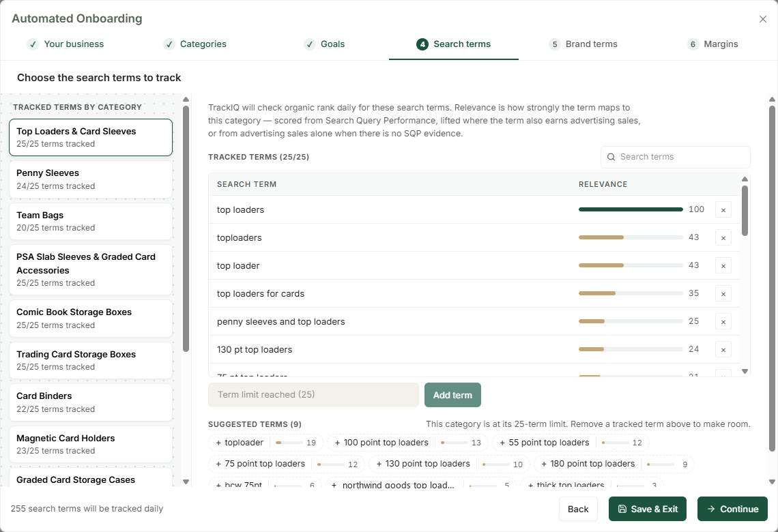
Task: Select PSA Slab Sleeves & Graded Card Accessories
Action: (x=91, y=269)
